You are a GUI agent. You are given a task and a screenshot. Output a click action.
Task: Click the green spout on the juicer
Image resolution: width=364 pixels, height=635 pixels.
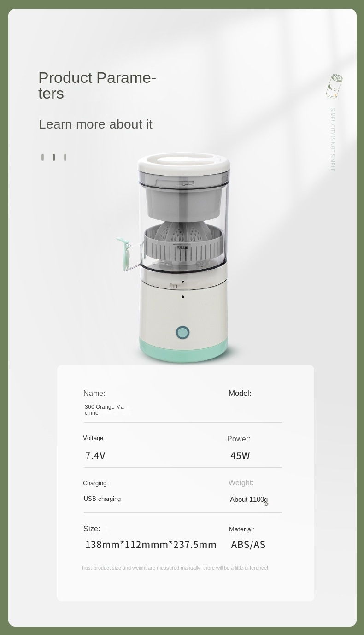click(123, 253)
